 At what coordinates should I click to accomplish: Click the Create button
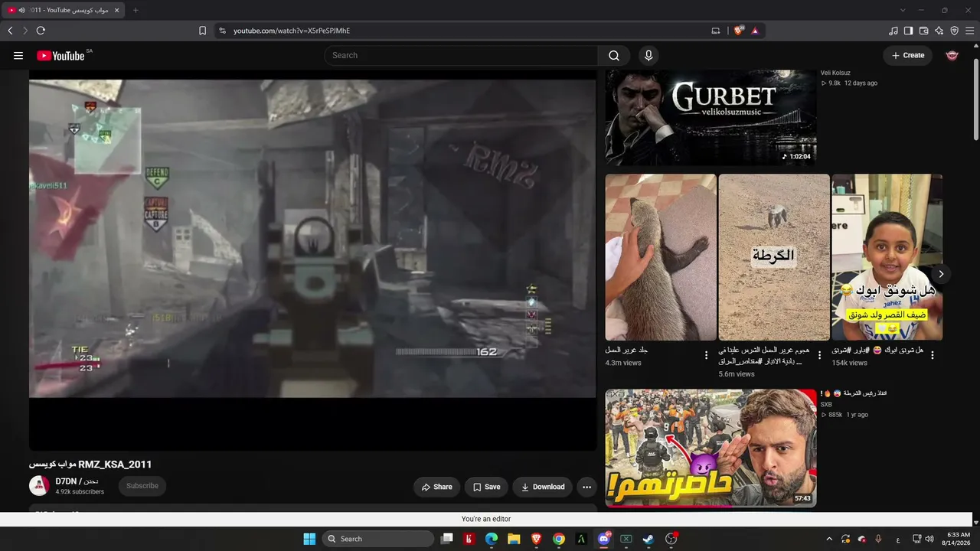[908, 55]
